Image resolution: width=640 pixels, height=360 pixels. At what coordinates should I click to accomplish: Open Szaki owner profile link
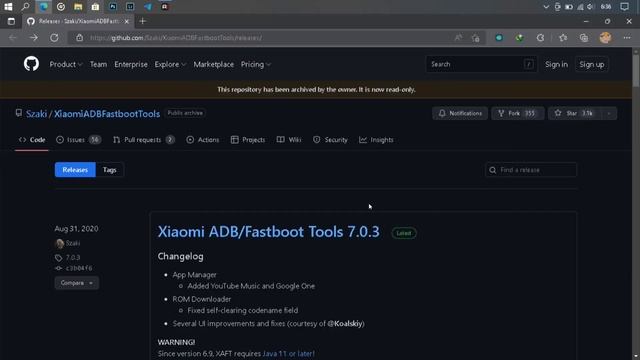tap(36, 114)
